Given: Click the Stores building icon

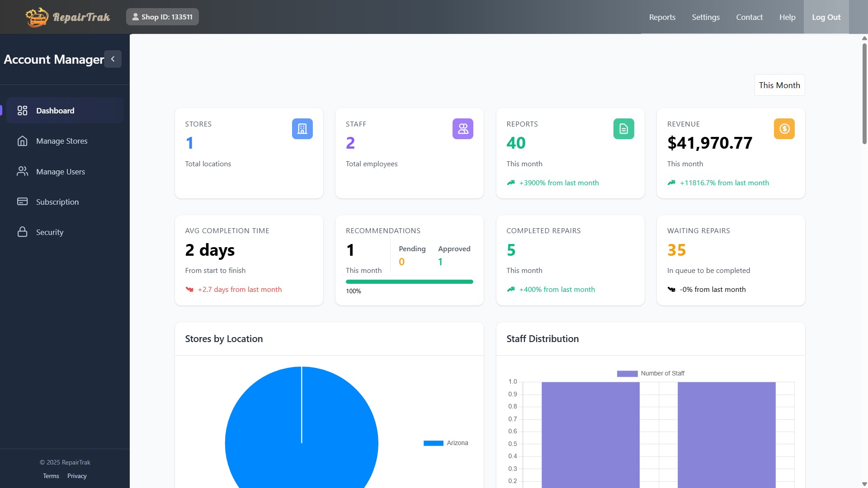Looking at the screenshot, I should tap(302, 129).
